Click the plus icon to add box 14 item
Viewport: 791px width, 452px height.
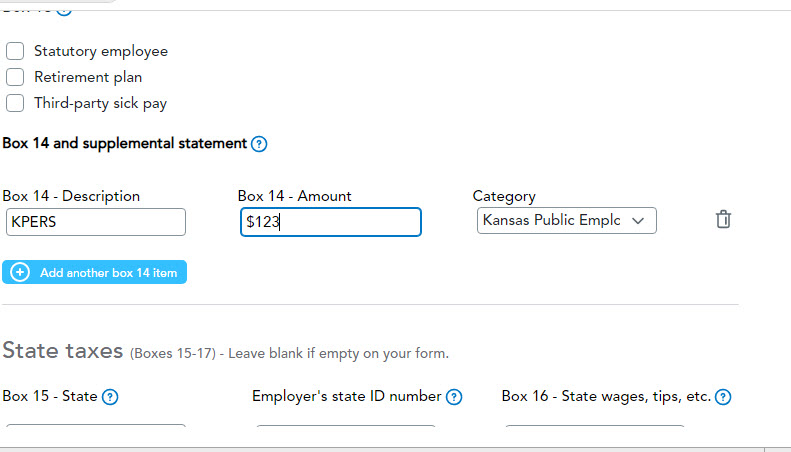pos(20,272)
